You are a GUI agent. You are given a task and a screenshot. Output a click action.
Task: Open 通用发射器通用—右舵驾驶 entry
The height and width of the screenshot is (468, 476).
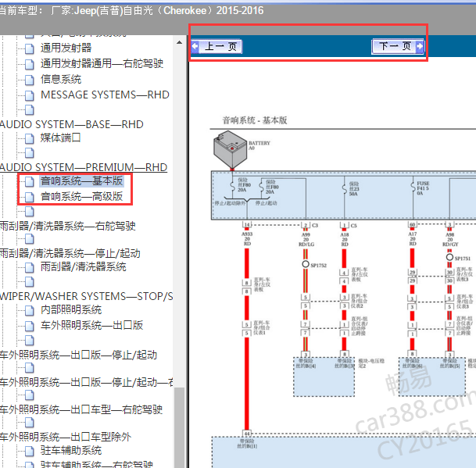click(102, 63)
